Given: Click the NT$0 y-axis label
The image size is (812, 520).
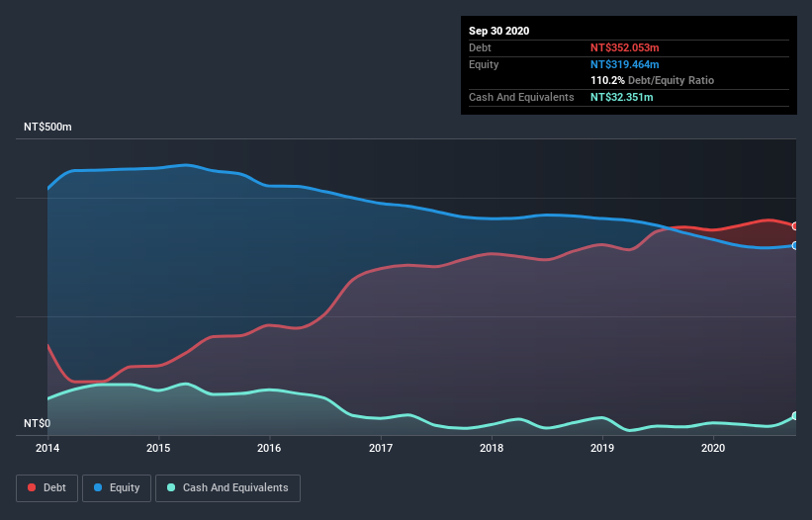Looking at the screenshot, I should pos(38,423).
